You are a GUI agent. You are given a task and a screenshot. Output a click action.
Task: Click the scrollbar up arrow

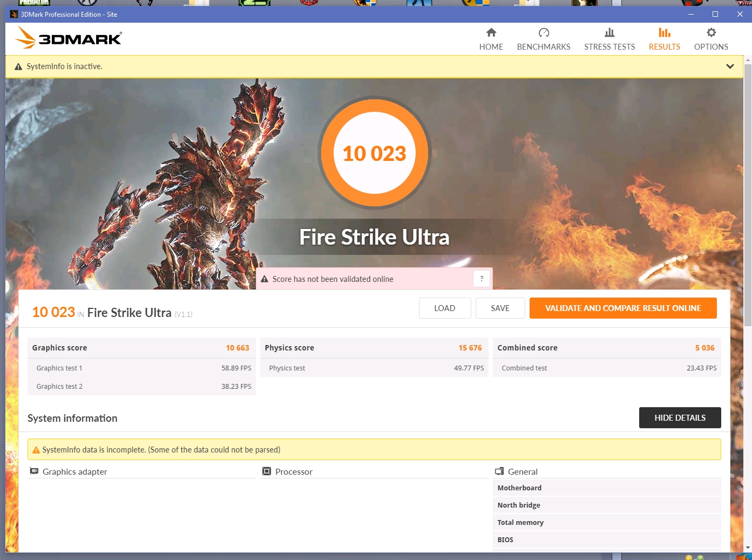[748, 59]
